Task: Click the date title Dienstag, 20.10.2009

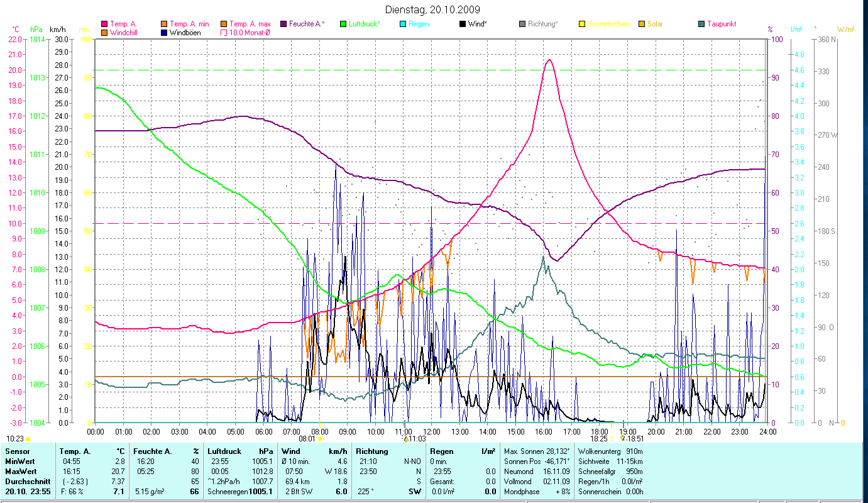Action: tap(431, 9)
